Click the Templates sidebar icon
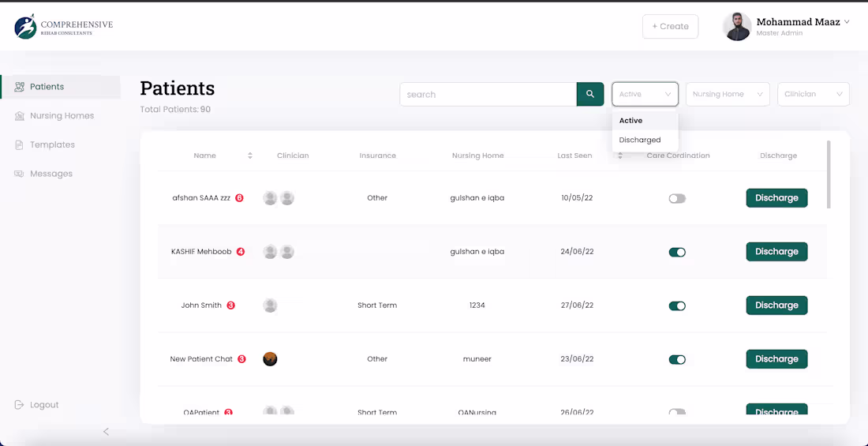The height and width of the screenshot is (446, 868). point(20,144)
